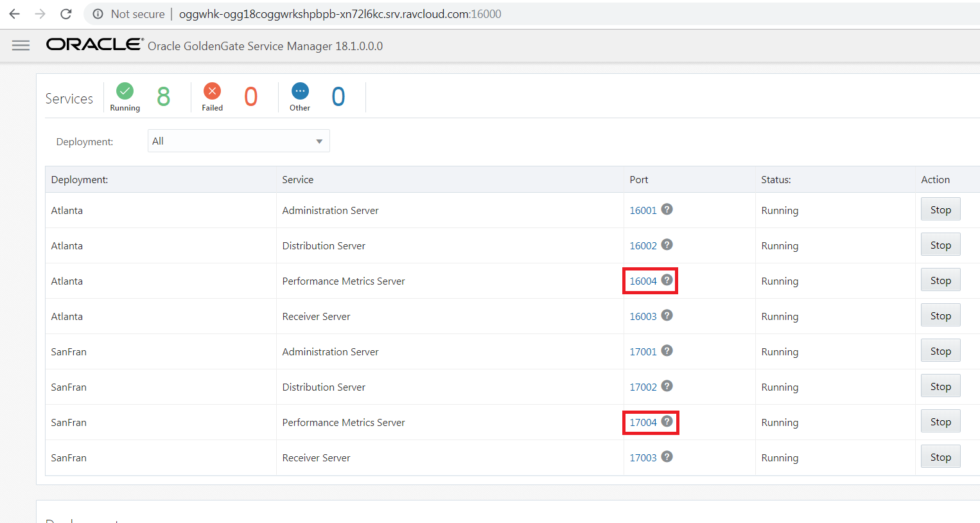Open the hamburger navigation menu
This screenshot has width=980, height=523.
pyautogui.click(x=21, y=45)
